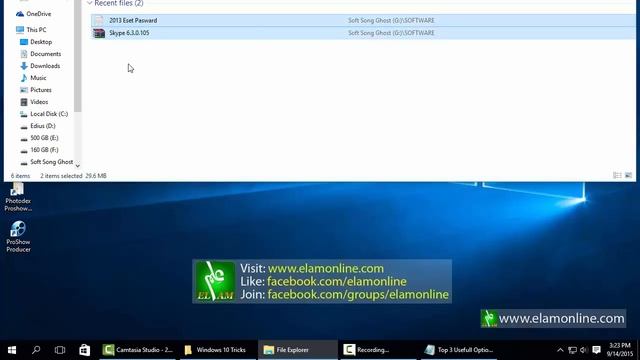Open the Action Center notifications icon
The width and height of the screenshot is (640, 360).
[596, 350]
